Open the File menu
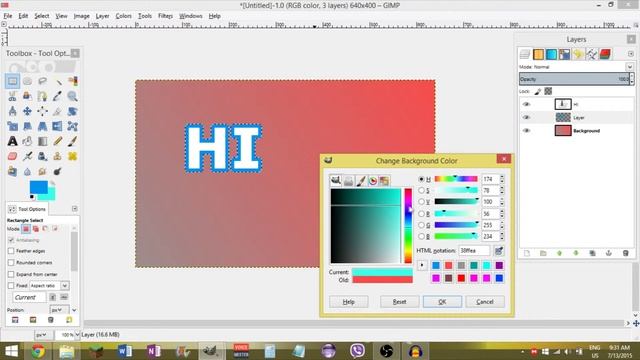 tap(8, 16)
